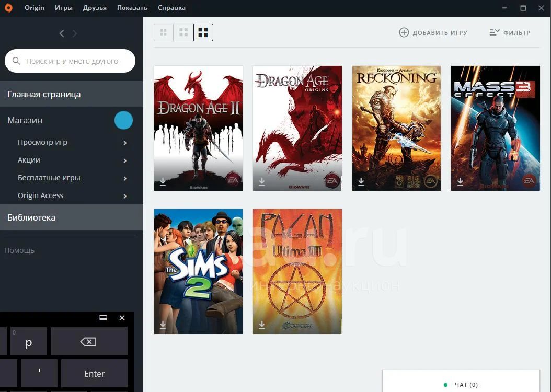Image resolution: width=551 pixels, height=392 pixels.
Task: Select the Kingdoms of Amalur Reckoning cover
Action: pos(396,128)
